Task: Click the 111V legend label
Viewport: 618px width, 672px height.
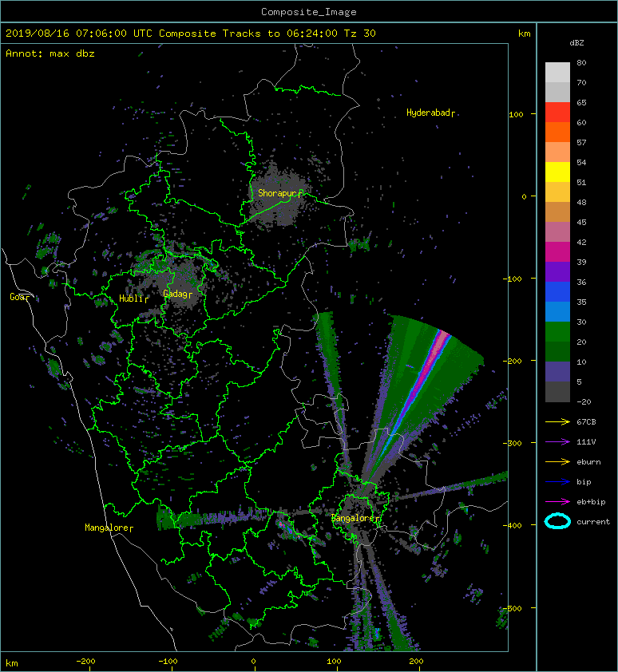Action: click(586, 442)
